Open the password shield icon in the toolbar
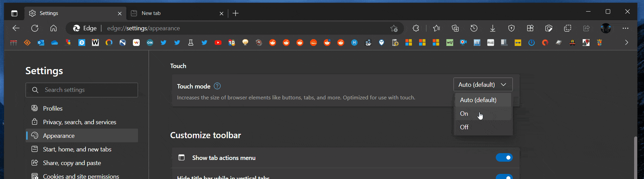Viewport: 644px width, 179px height. pos(511,28)
